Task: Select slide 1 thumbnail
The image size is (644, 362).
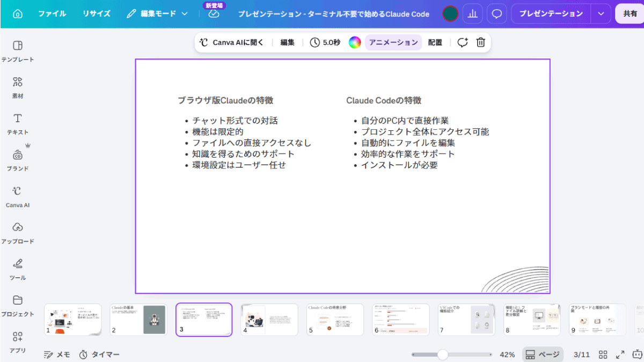Action: click(73, 320)
